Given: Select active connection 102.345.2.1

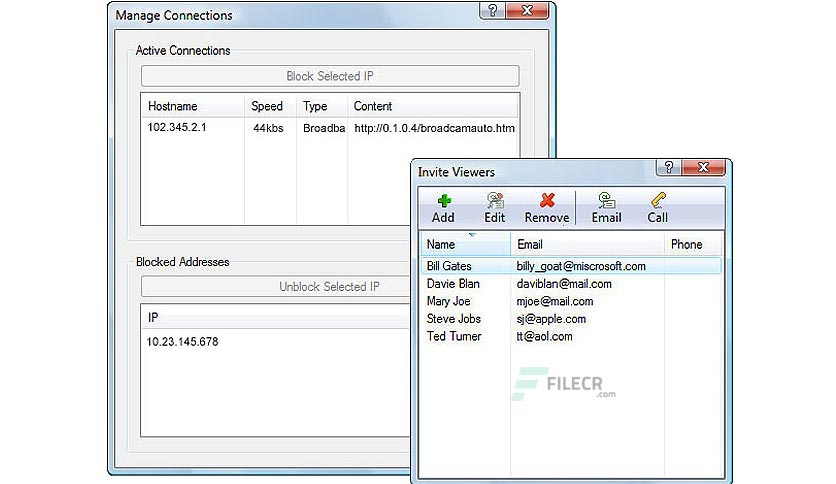Looking at the screenshot, I should click(x=177, y=127).
